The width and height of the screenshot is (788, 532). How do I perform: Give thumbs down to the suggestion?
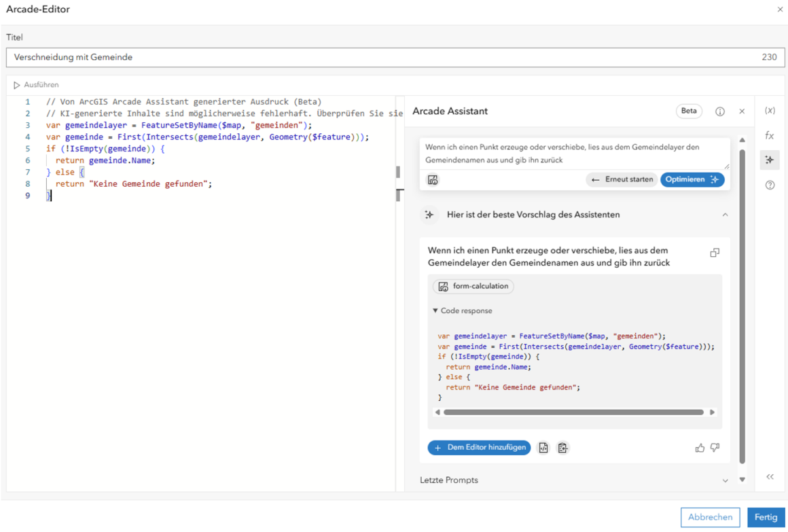tap(715, 448)
